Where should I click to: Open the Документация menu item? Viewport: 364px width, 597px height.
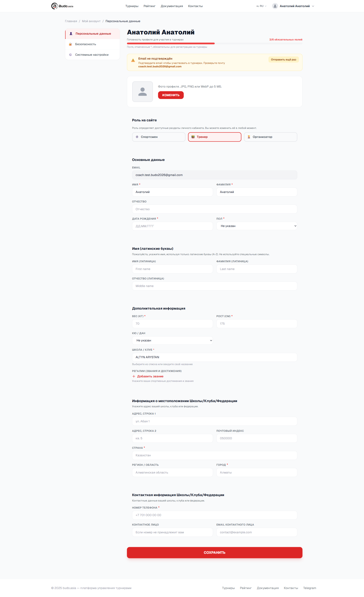(172, 6)
